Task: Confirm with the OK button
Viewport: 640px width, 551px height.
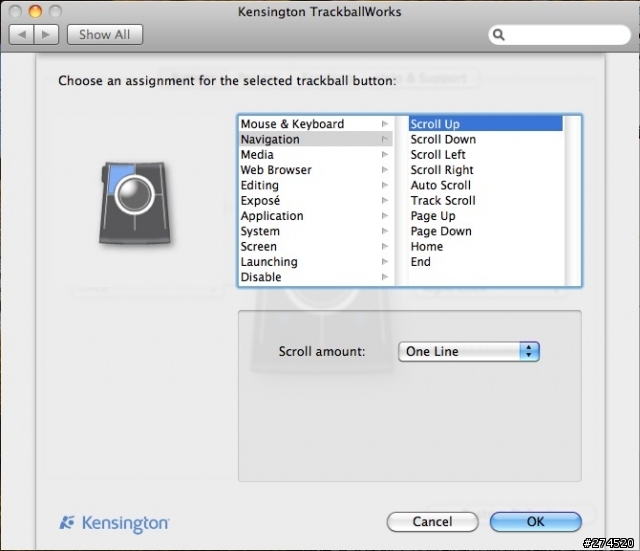Action: [536, 522]
